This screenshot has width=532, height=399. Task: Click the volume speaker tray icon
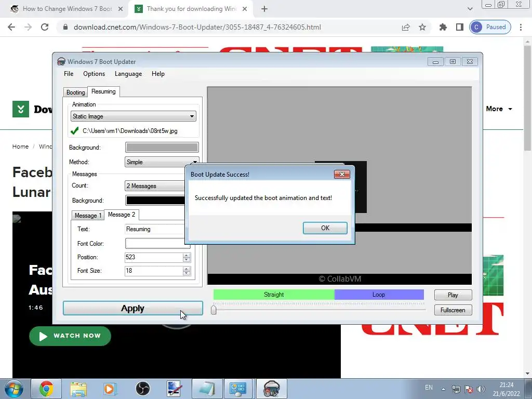[481, 389]
